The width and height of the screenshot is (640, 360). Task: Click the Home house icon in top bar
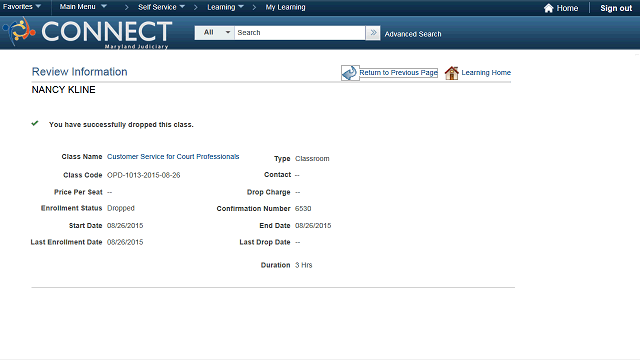(x=549, y=8)
